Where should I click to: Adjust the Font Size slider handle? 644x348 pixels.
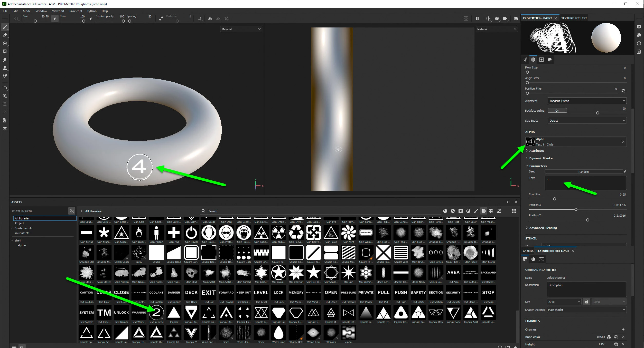555,199
